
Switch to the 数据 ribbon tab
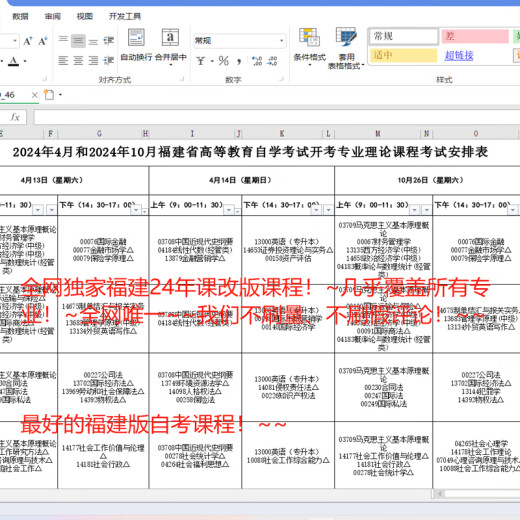pos(20,16)
